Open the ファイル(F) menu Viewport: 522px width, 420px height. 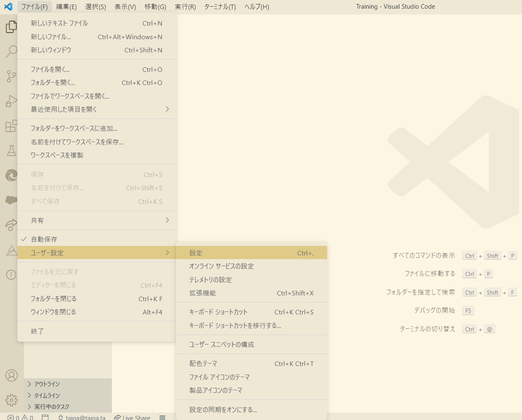(34, 7)
